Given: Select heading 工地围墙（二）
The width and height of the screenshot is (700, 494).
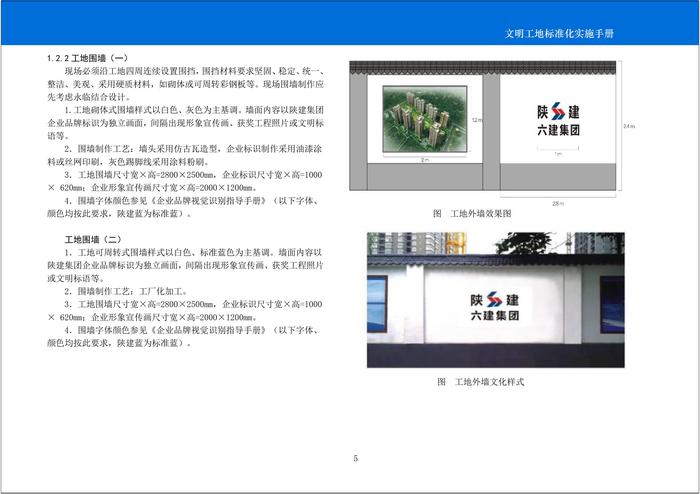Looking at the screenshot, I should click(93, 240).
